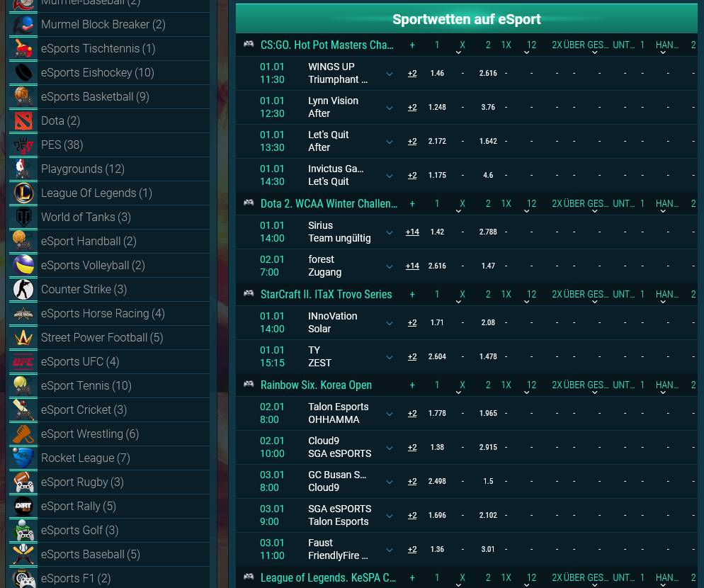This screenshot has height=588, width=704.
Task: Expand the Talon Esports vs OHHAMMA chevron
Action: (x=390, y=414)
